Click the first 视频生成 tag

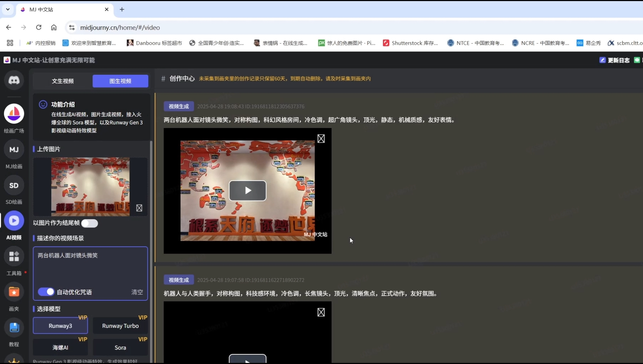[179, 106]
